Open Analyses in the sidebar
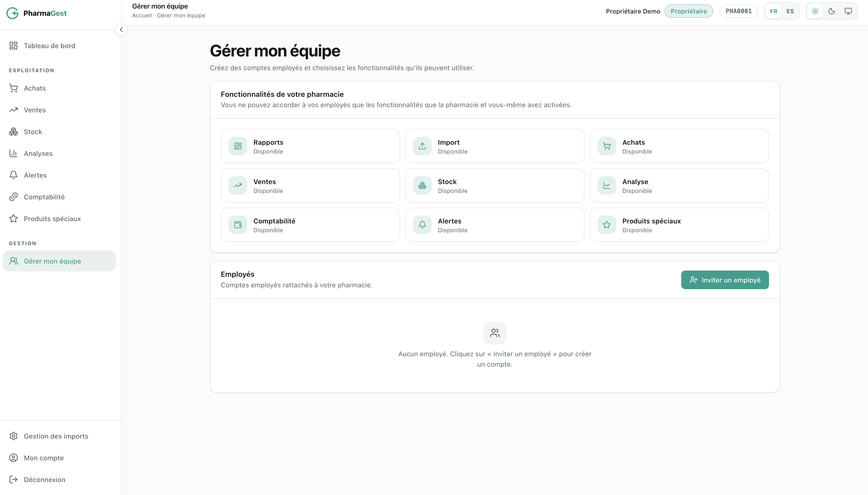 pyautogui.click(x=59, y=153)
